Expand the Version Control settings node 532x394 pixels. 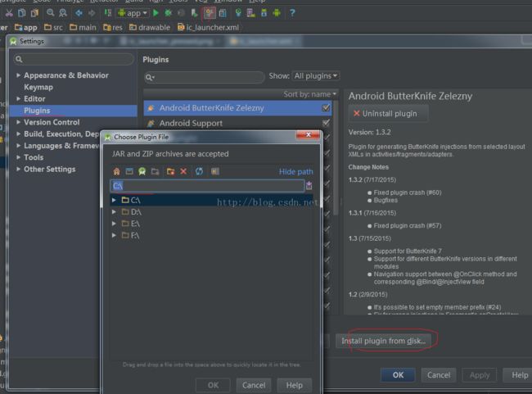click(18, 122)
